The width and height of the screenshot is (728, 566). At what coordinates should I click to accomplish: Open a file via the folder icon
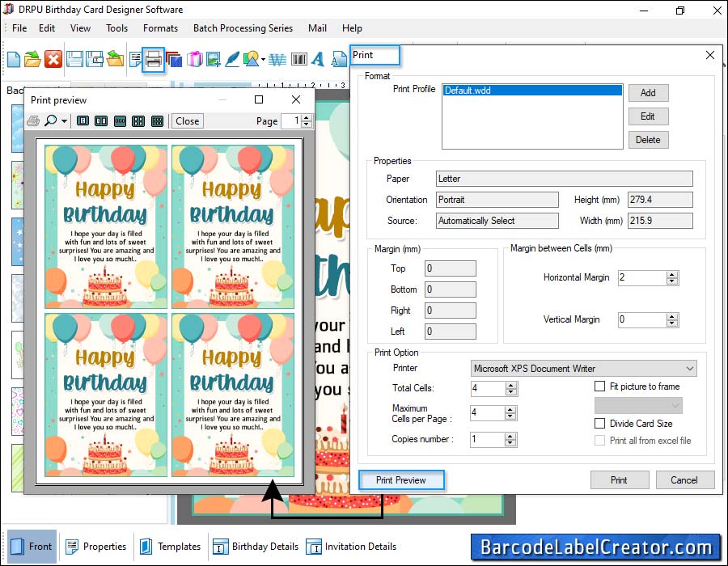(x=32, y=59)
